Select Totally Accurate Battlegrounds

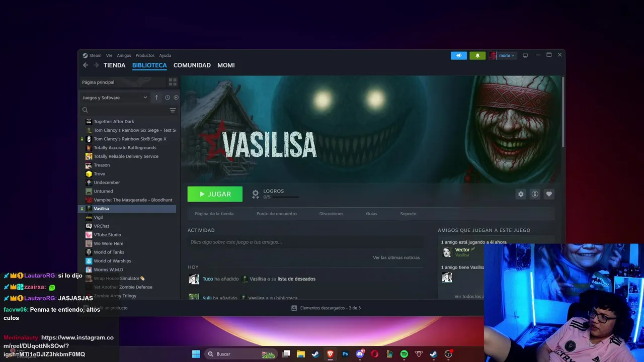128,148
